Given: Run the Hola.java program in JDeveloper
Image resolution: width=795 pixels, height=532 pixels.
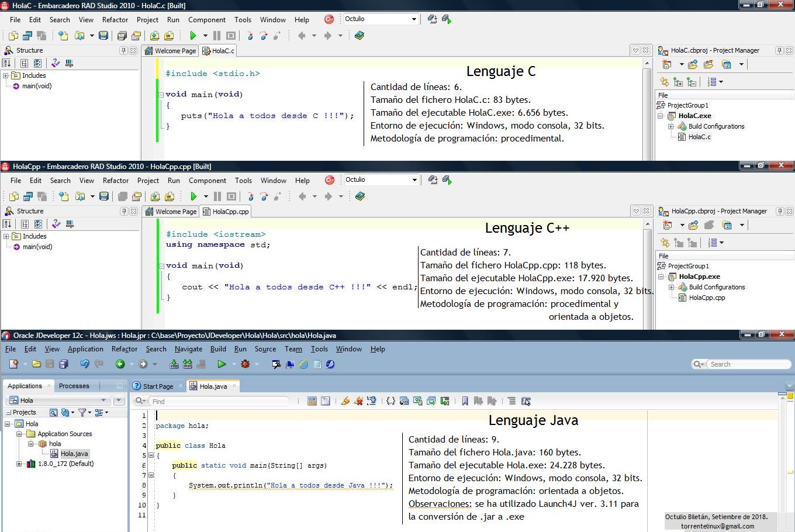Looking at the screenshot, I should [222, 364].
